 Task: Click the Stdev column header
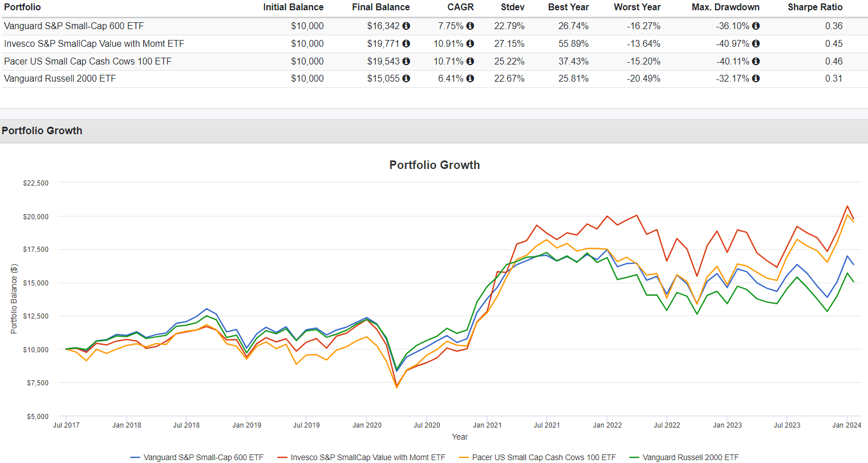tap(513, 7)
